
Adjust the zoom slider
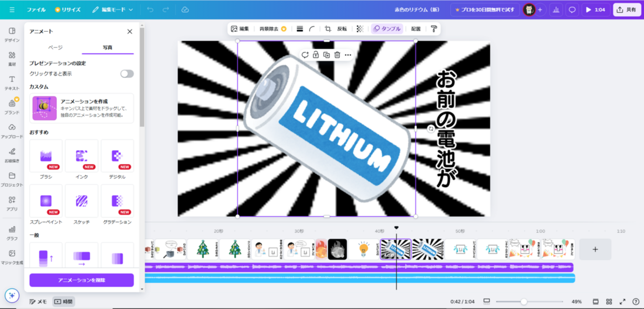click(530, 302)
